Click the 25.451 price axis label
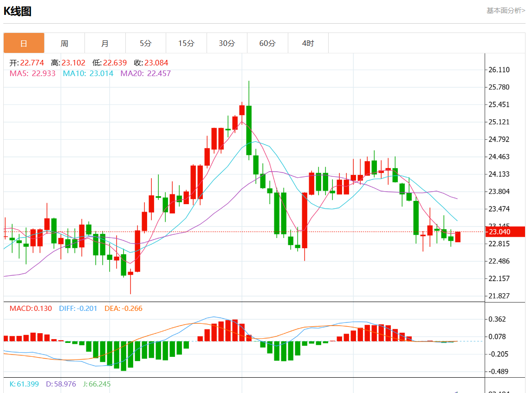The height and width of the screenshot is (393, 532). click(499, 104)
